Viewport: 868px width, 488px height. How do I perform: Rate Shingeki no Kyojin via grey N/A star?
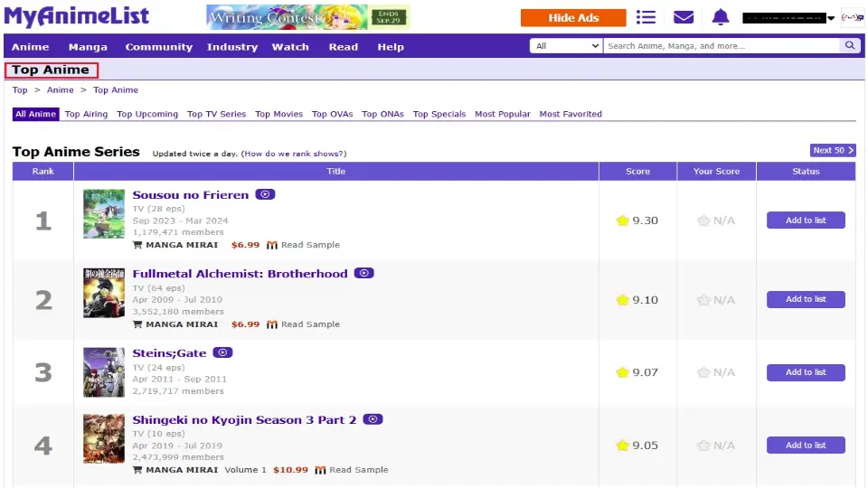tap(703, 446)
